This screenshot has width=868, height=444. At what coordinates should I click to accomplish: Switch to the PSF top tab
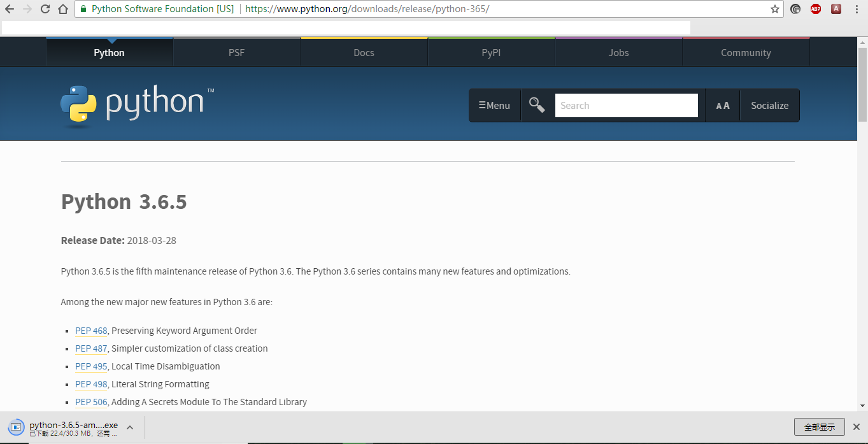point(236,52)
